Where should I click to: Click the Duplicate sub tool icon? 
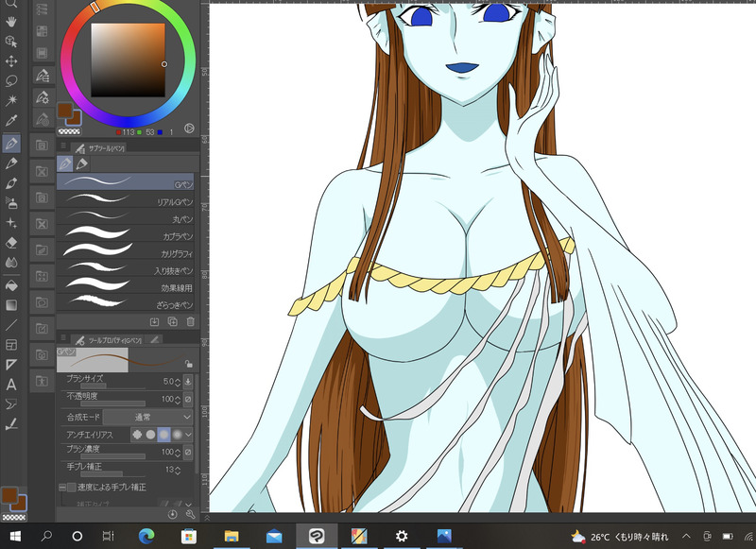(x=172, y=321)
